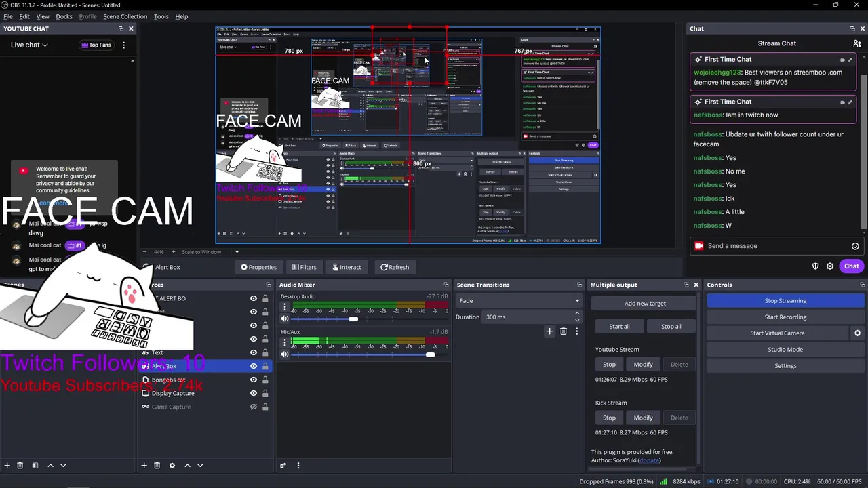Delete selected scene with trash icon
This screenshot has width=868, height=488.
[20, 466]
